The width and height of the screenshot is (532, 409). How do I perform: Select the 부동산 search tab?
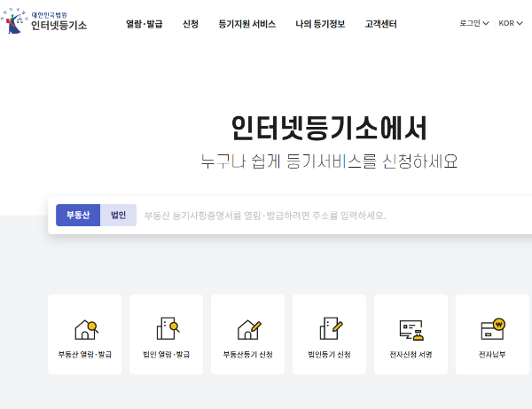click(78, 216)
